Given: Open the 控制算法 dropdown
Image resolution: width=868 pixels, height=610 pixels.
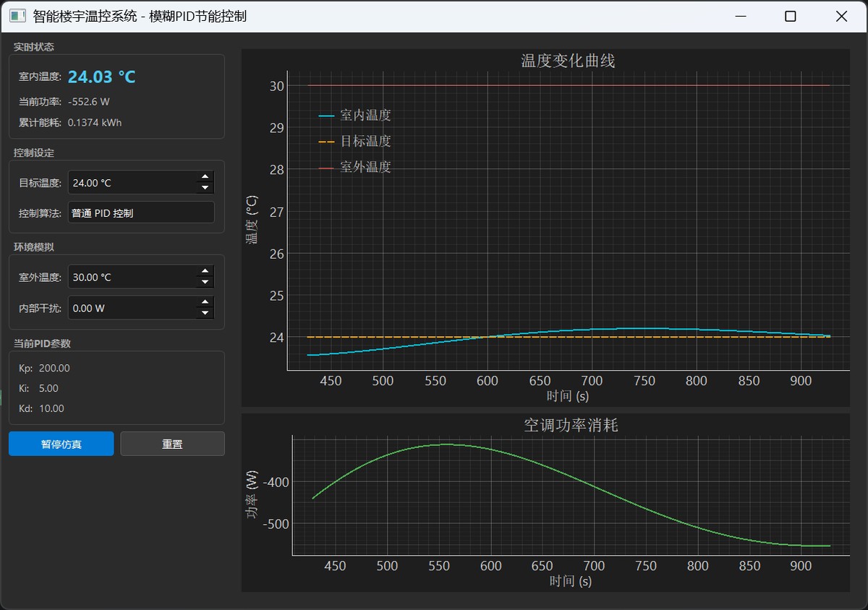Looking at the screenshot, I should (x=141, y=213).
